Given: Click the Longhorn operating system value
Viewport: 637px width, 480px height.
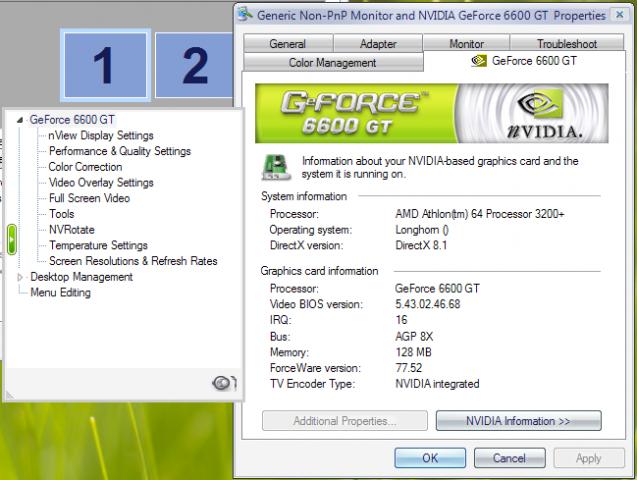Looking at the screenshot, I should (422, 230).
